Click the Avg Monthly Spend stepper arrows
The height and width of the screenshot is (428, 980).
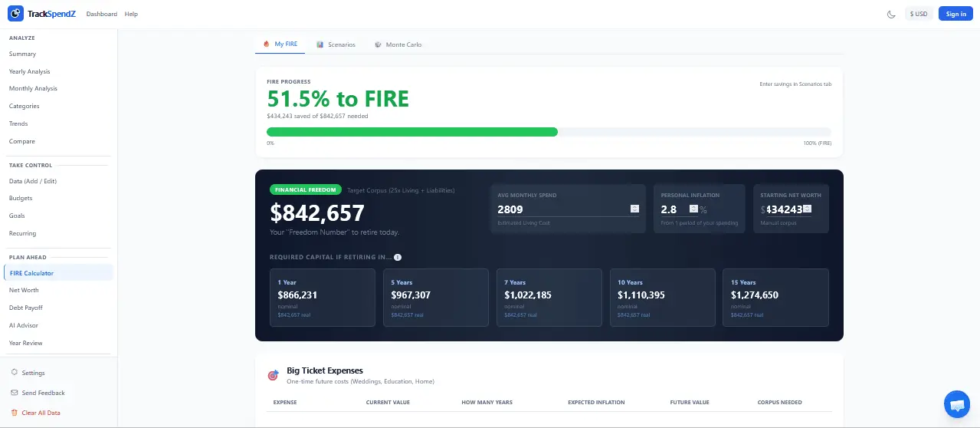(x=634, y=209)
